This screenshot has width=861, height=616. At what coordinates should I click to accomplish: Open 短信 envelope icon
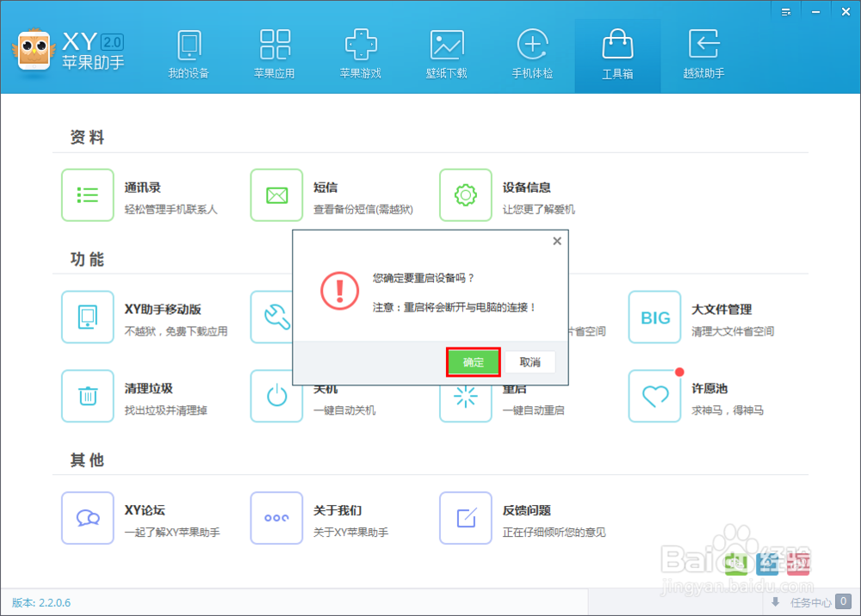276,194
